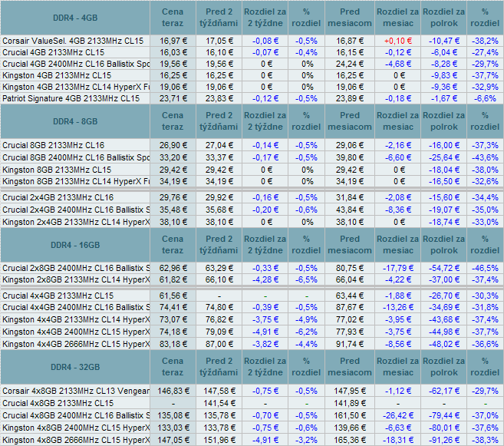This screenshot has width=504, height=446.
Task: Click the month-ago price 165,36 €
Action: tap(350, 440)
